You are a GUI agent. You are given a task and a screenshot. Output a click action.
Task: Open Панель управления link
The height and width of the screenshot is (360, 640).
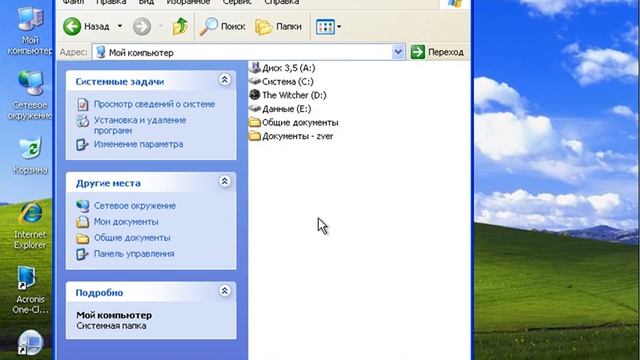(x=134, y=253)
